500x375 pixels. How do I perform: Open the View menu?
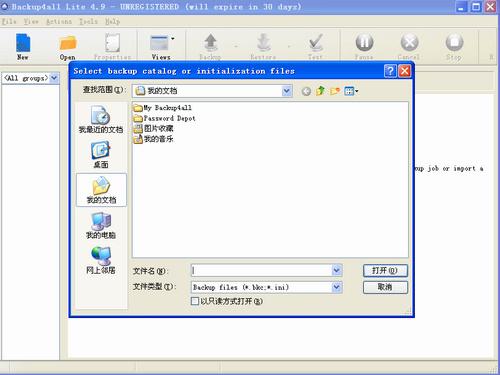[x=31, y=22]
